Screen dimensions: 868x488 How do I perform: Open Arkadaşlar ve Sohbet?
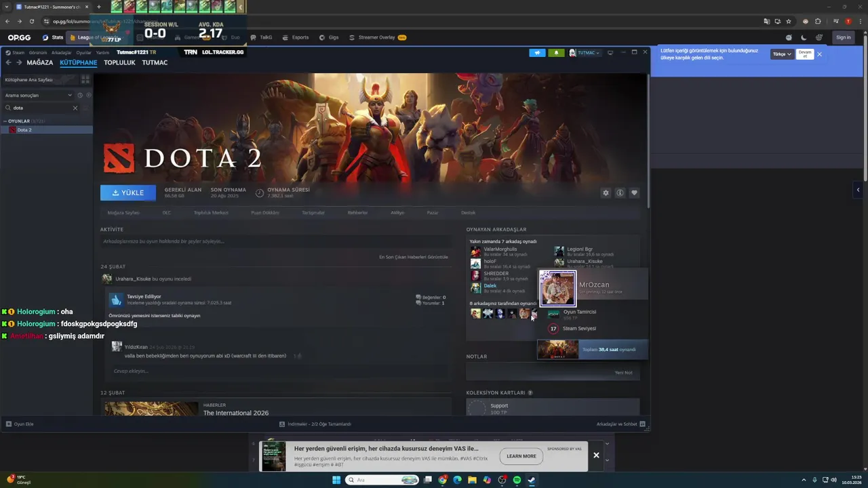pos(620,424)
